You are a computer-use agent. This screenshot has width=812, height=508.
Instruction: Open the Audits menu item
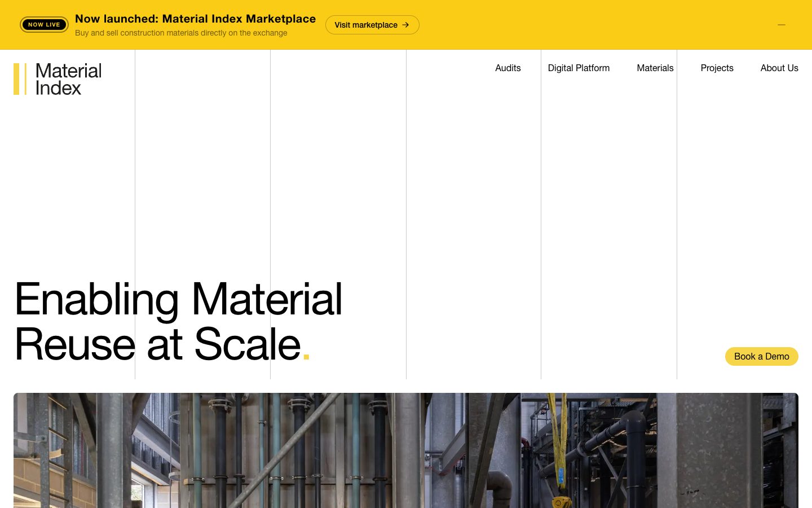(508, 68)
